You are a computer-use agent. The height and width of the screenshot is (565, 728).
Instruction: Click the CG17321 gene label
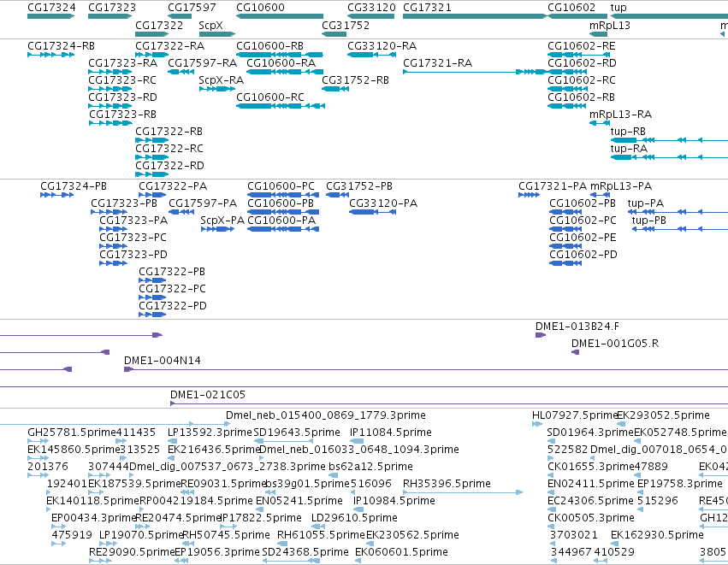pyautogui.click(x=427, y=8)
